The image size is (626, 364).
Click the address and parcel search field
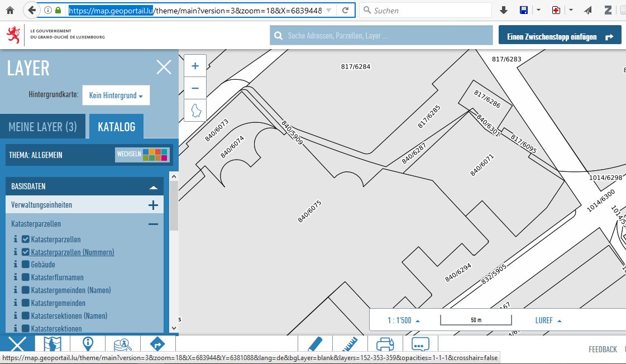383,36
